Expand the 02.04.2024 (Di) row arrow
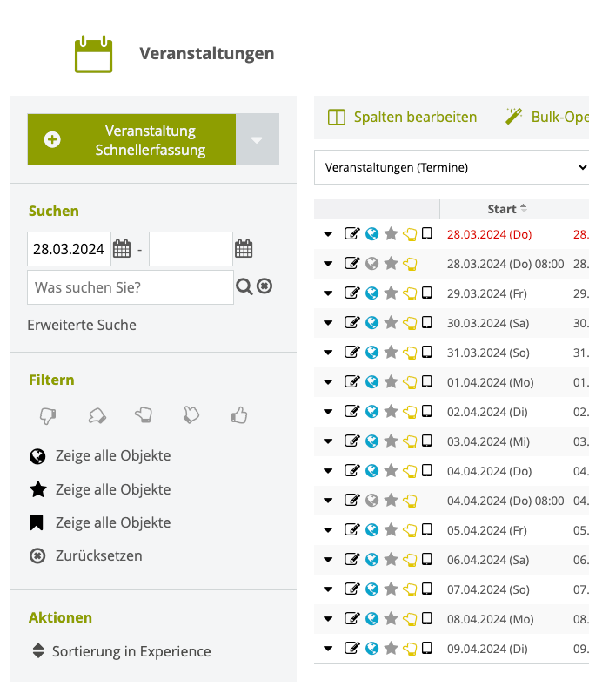The image size is (589, 700). [328, 411]
